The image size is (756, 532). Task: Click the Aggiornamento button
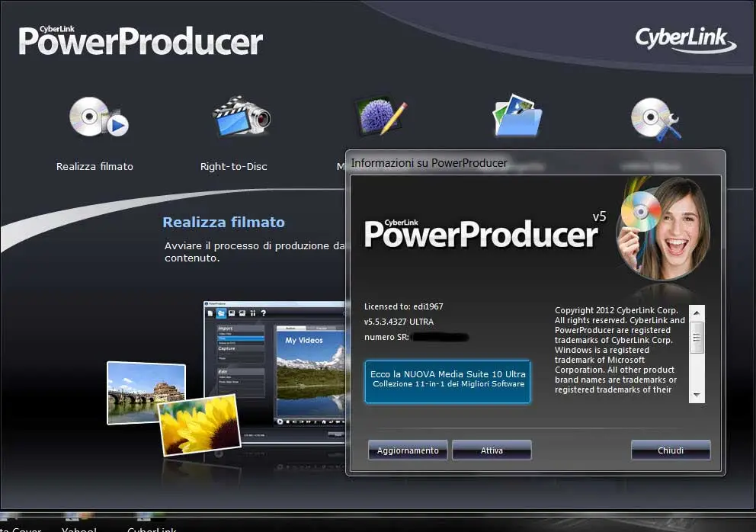pos(408,450)
